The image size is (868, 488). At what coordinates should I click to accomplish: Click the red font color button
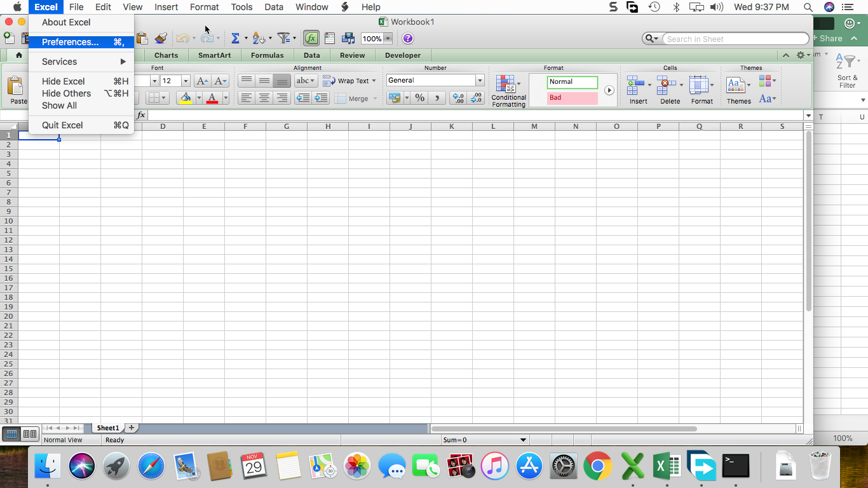pos(212,98)
